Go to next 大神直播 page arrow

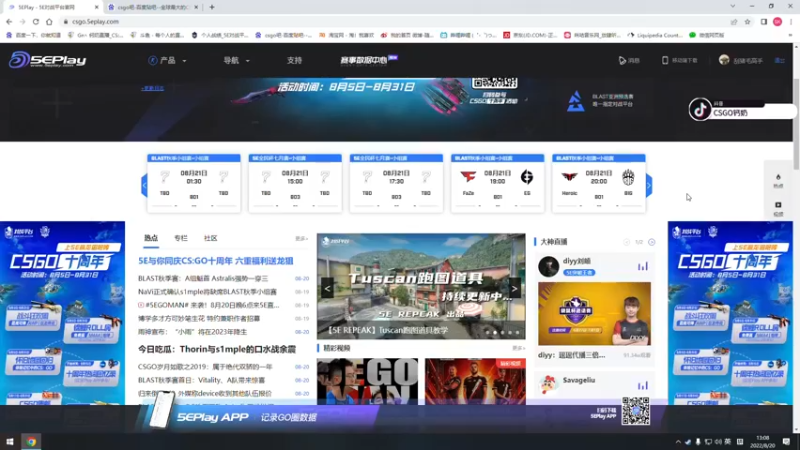(652, 242)
